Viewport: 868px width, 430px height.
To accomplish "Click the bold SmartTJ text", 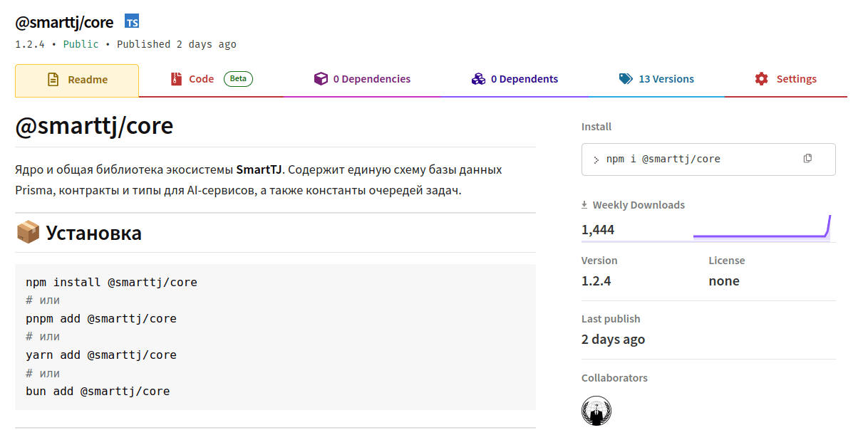I will pyautogui.click(x=259, y=170).
